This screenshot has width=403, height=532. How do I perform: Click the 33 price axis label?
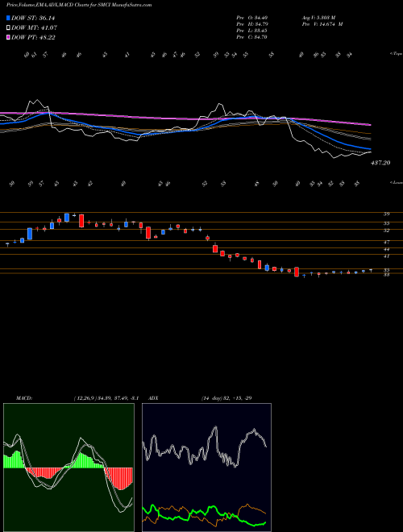[x=386, y=275]
